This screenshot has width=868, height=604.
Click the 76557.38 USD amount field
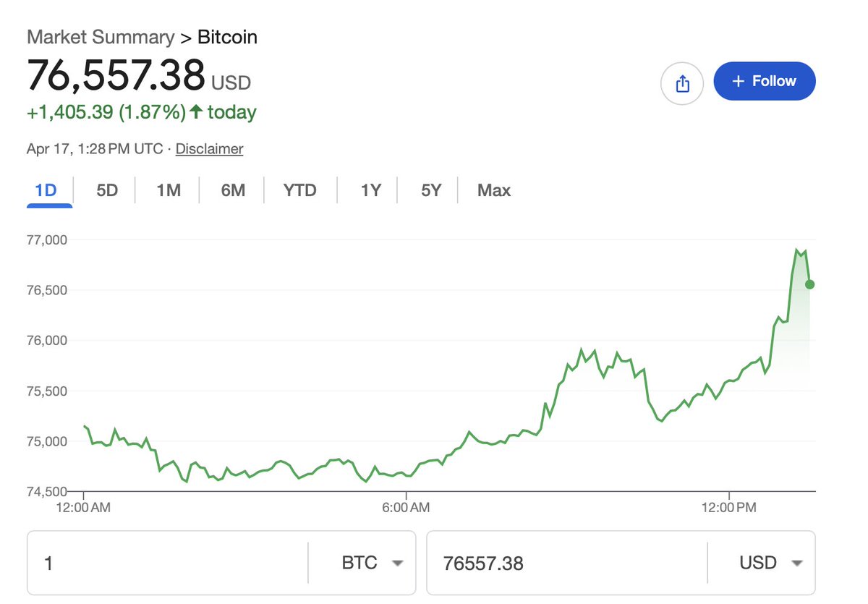[x=564, y=563]
